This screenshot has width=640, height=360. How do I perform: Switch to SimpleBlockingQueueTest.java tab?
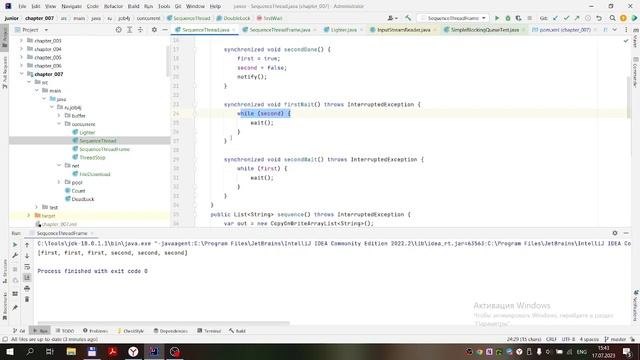tap(484, 30)
